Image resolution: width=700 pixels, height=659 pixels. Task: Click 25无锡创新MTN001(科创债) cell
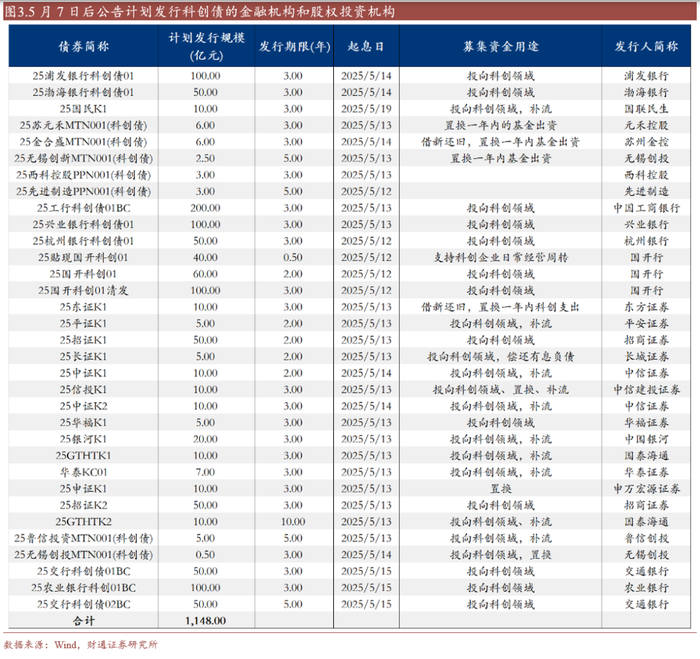[83, 158]
